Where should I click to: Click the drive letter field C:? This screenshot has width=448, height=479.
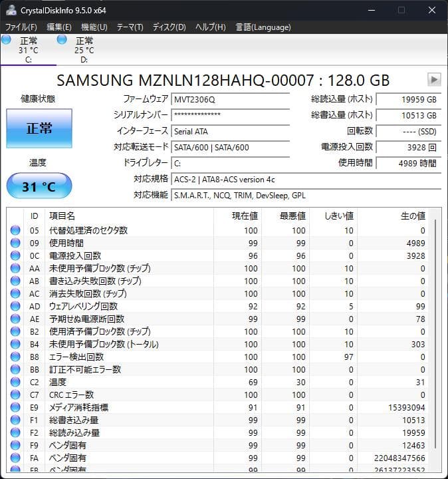pyautogui.click(x=231, y=164)
